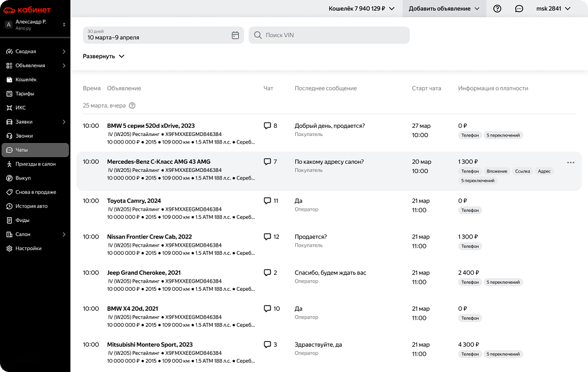Go to Настройки in the sidebar
The height and width of the screenshot is (372, 588).
pyautogui.click(x=28, y=248)
